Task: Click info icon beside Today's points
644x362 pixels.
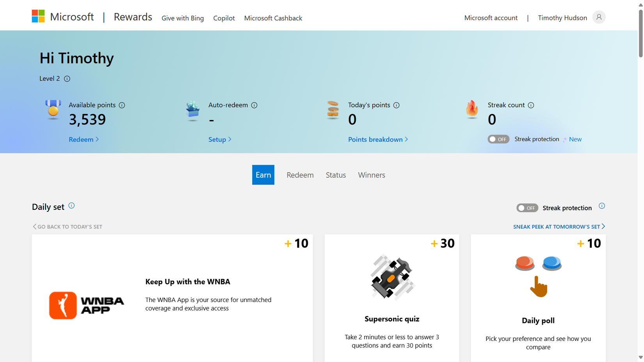Action: point(396,105)
